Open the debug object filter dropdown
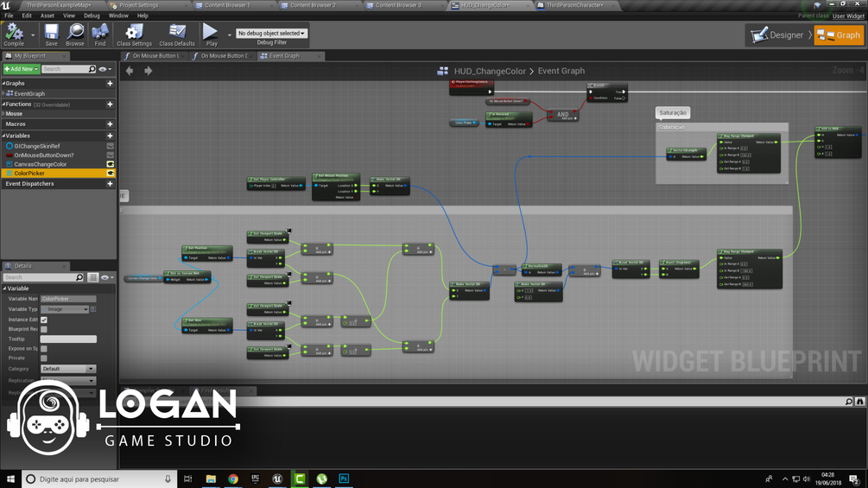This screenshot has height=488, width=868. [271, 33]
